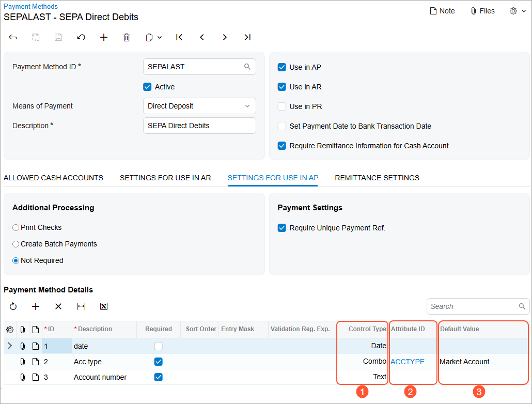The height and width of the screenshot is (404, 532).
Task: Enable the Use in PR checkbox
Action: tap(282, 106)
